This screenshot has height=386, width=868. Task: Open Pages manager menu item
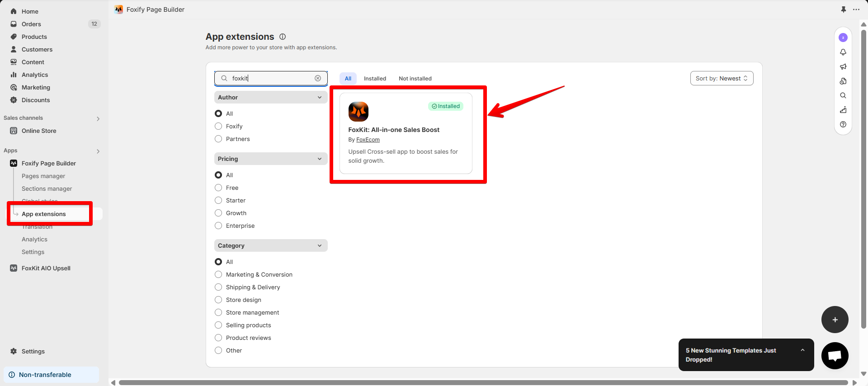pyautogui.click(x=43, y=176)
